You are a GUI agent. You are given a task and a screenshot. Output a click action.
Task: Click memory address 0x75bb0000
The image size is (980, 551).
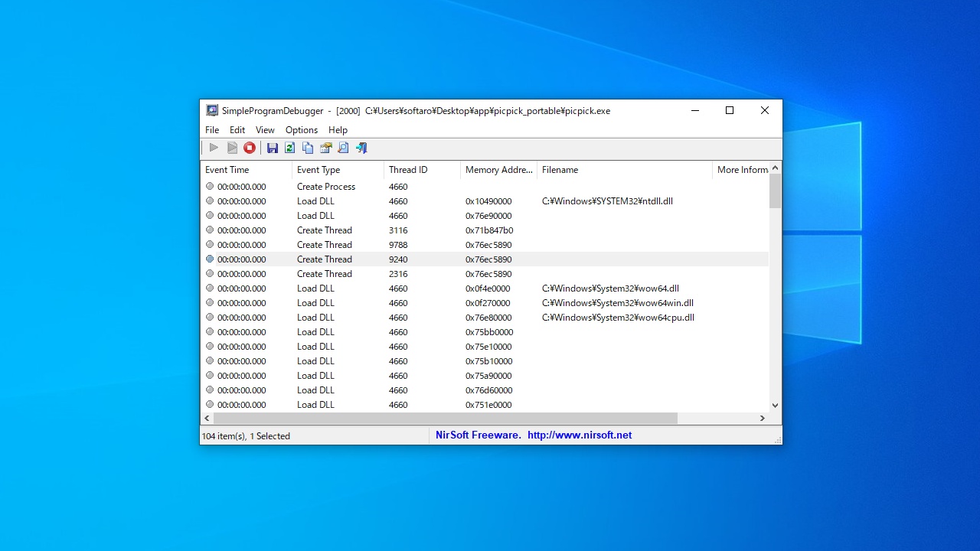489,332
